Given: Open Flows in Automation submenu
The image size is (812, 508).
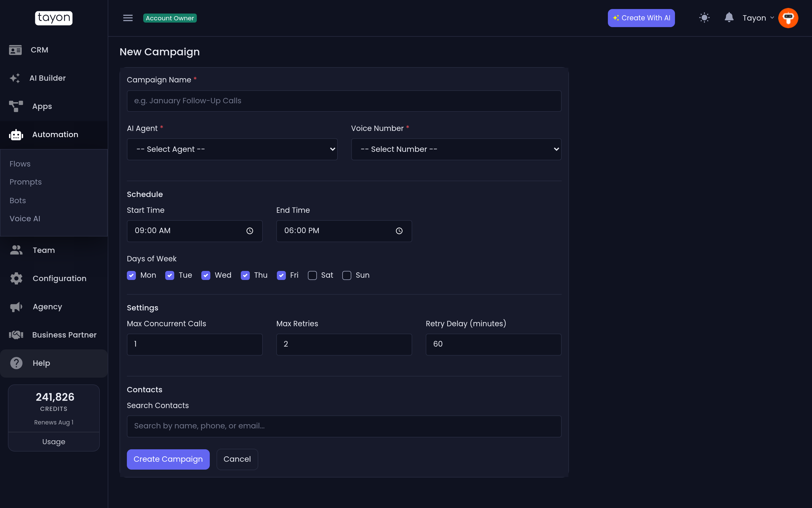Looking at the screenshot, I should click(x=20, y=164).
